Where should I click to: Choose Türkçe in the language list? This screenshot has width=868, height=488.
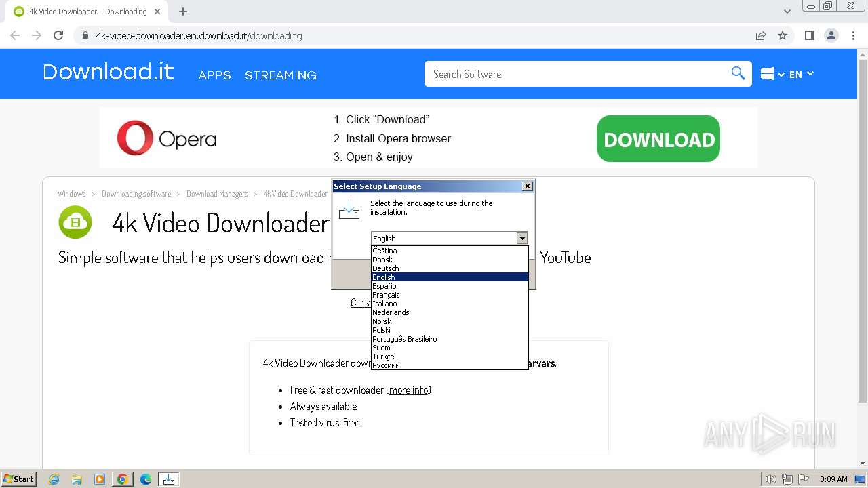click(450, 357)
